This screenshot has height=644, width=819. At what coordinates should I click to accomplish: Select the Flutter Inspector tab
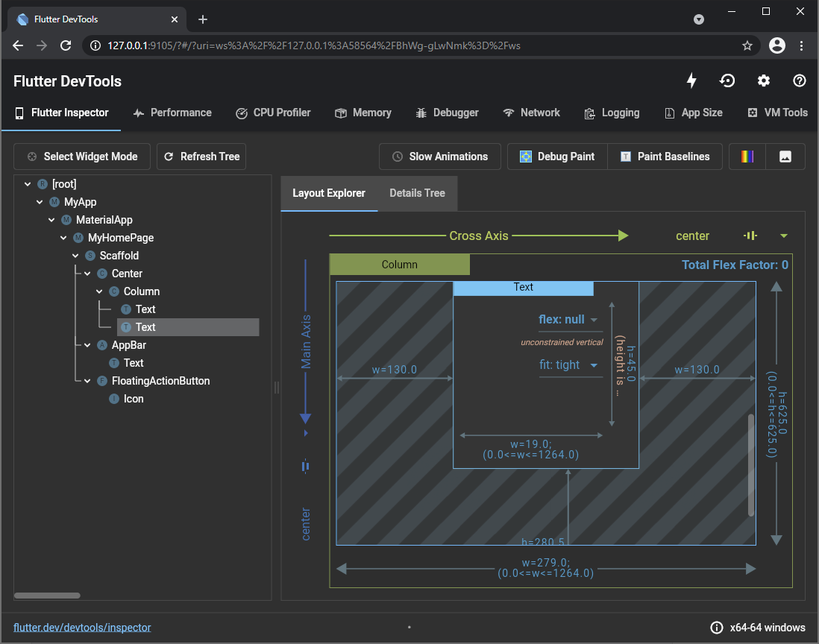click(x=62, y=113)
